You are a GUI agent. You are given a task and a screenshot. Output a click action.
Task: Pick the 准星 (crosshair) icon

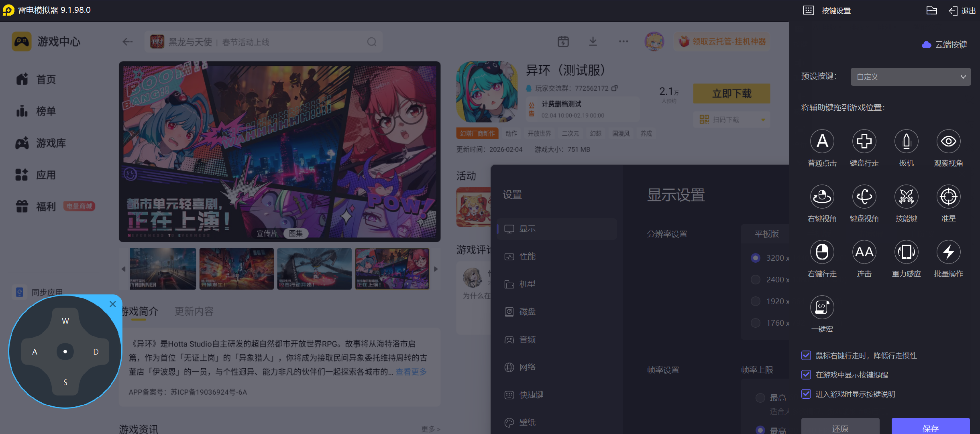pyautogui.click(x=948, y=197)
